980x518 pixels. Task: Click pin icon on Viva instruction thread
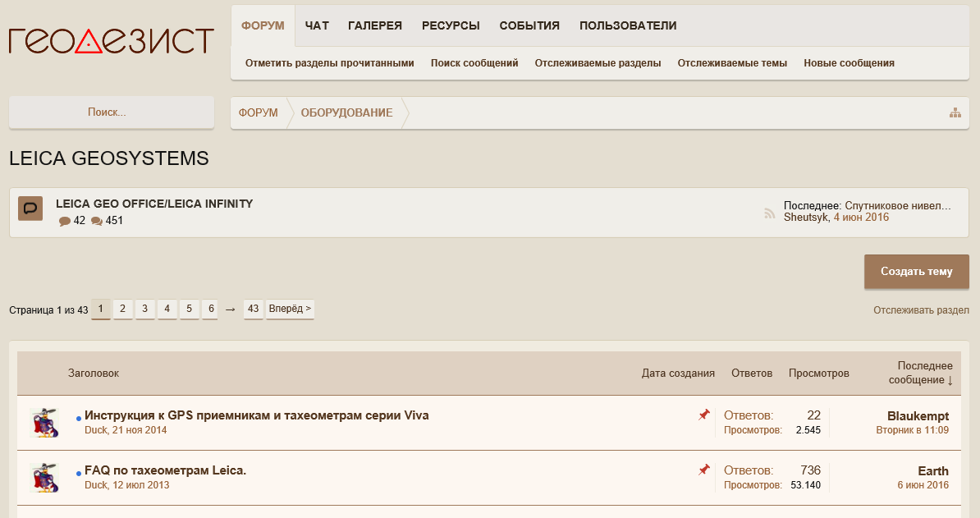pyautogui.click(x=703, y=415)
